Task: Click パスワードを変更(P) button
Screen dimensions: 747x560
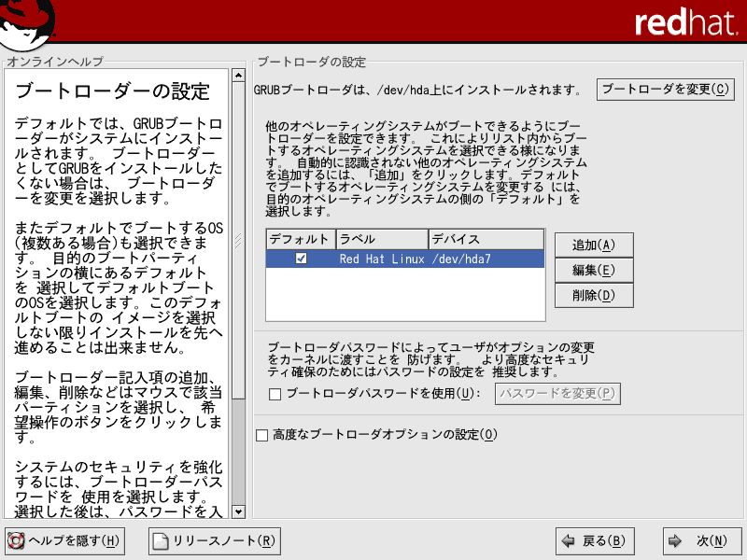Action: tap(557, 394)
